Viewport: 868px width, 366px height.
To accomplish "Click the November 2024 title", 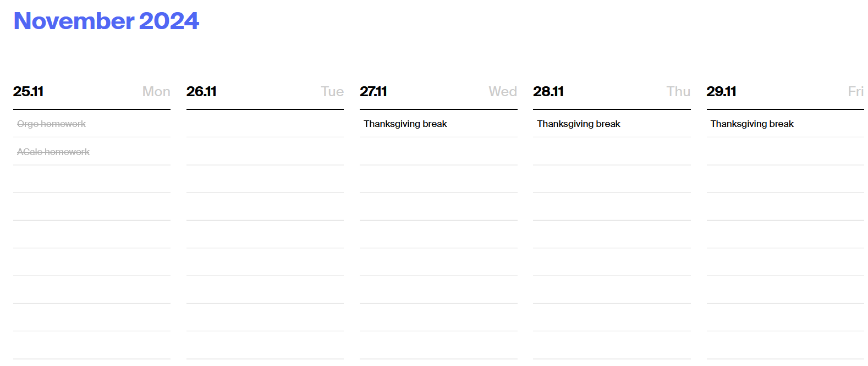I will pyautogui.click(x=106, y=21).
